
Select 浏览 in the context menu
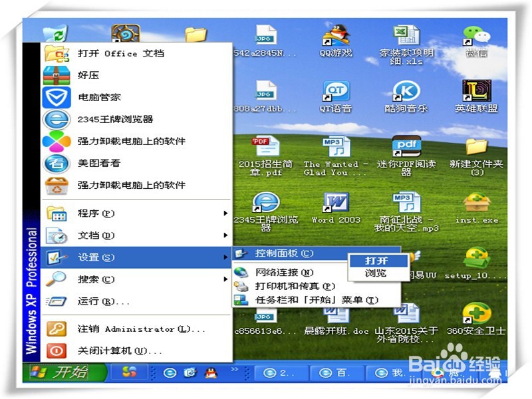[x=378, y=273]
